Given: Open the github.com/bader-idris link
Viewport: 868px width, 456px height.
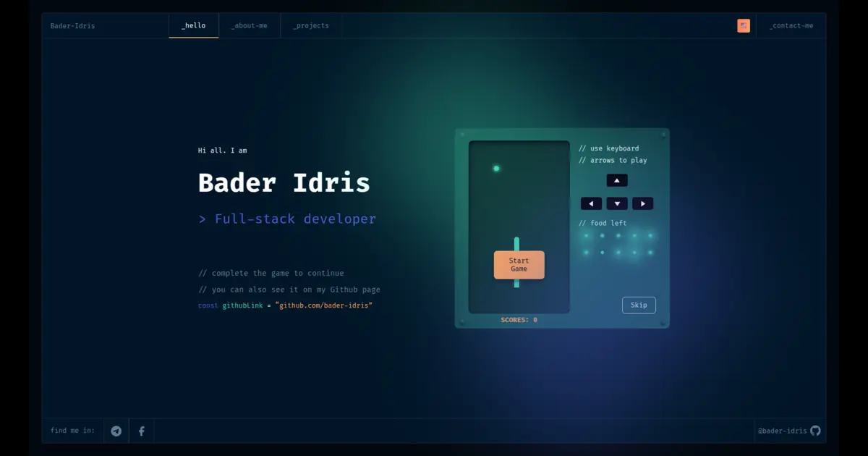Looking at the screenshot, I should click(x=325, y=305).
